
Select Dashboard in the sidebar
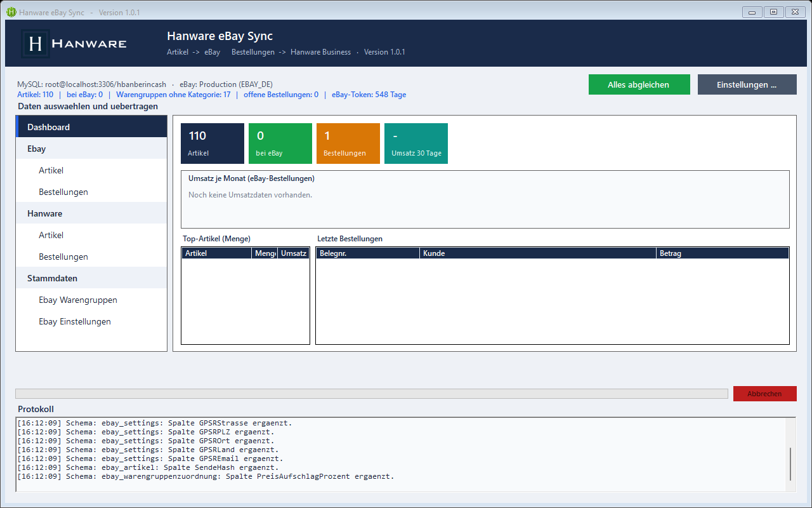click(92, 127)
